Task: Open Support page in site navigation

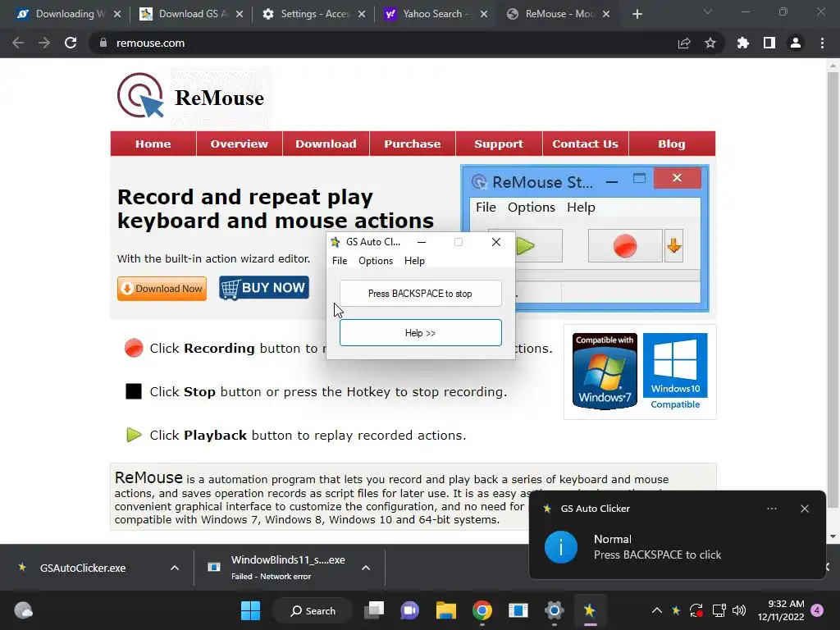Action: [499, 144]
